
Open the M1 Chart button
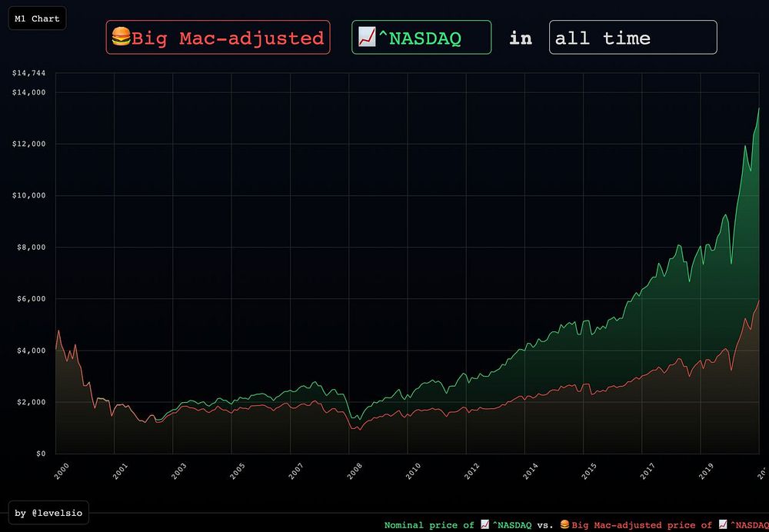coord(37,18)
